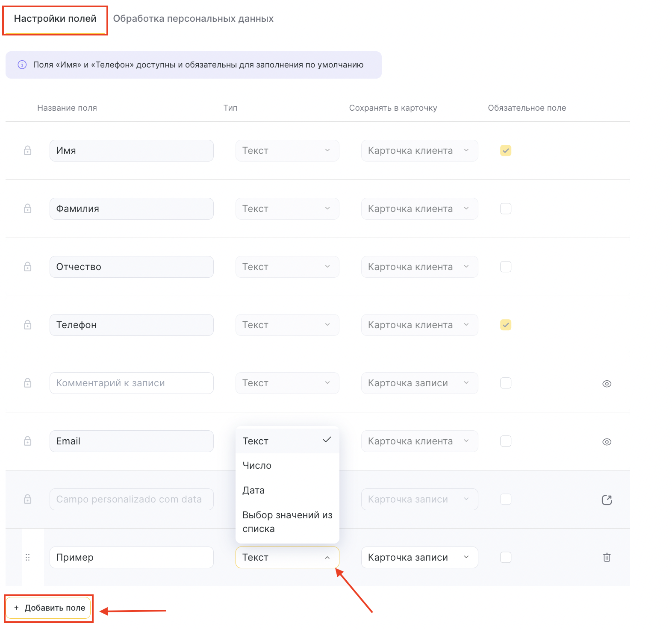Screen dimensions: 672x629
Task: Collapse the Текст type dropdown for Пример
Action: (x=287, y=557)
